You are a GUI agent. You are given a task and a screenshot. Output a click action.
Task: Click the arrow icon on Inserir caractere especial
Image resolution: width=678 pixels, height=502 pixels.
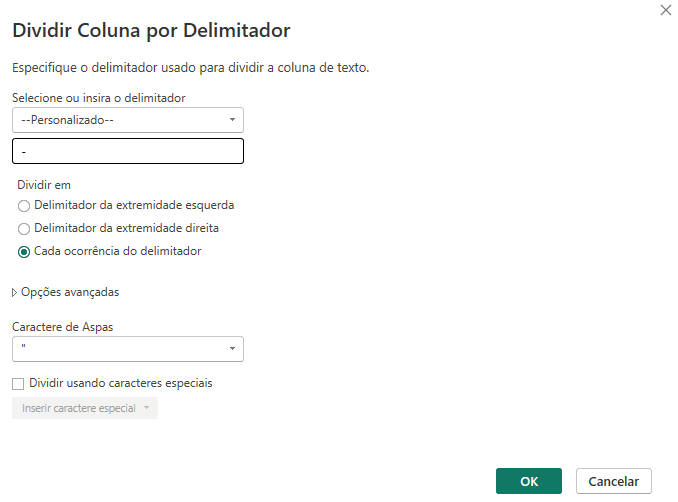pyautogui.click(x=147, y=408)
